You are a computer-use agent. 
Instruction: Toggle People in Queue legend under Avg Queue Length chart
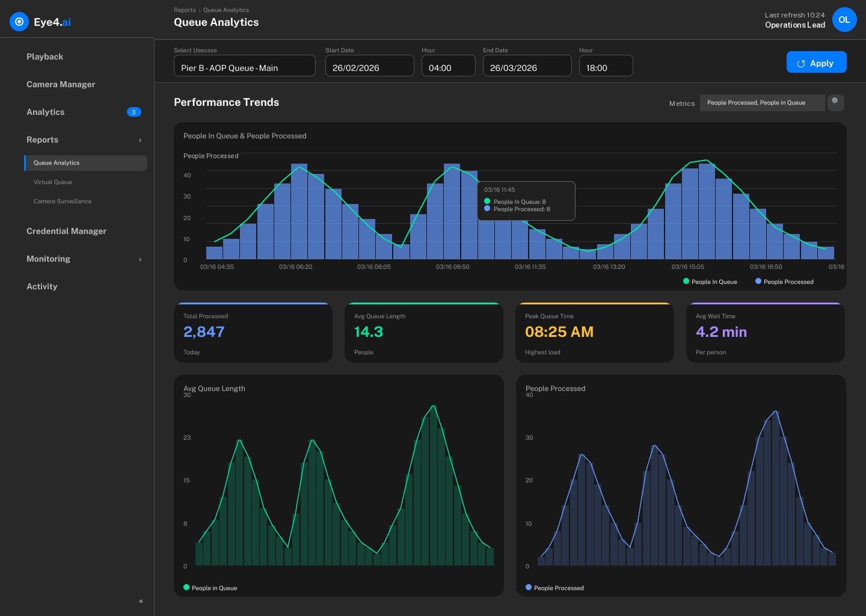[210, 588]
